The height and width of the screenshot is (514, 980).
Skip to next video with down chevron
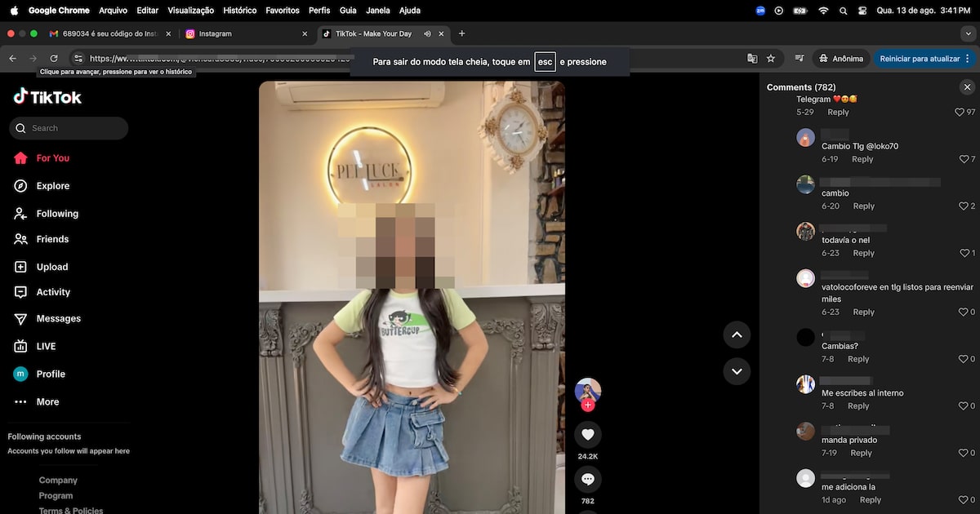[x=736, y=371]
